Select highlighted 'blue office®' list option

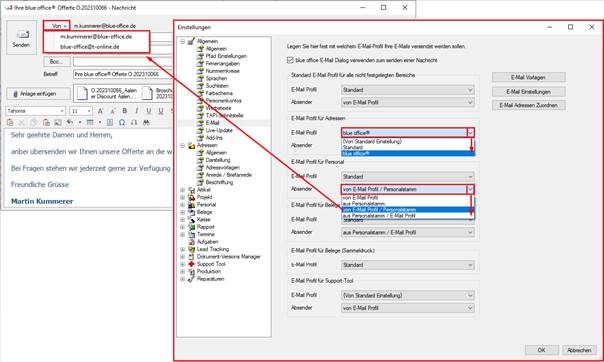click(x=408, y=153)
